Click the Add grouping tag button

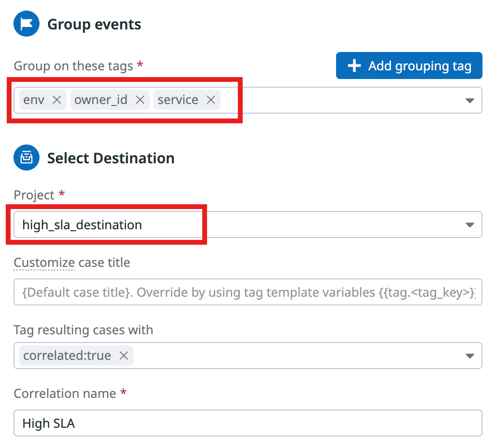click(409, 66)
